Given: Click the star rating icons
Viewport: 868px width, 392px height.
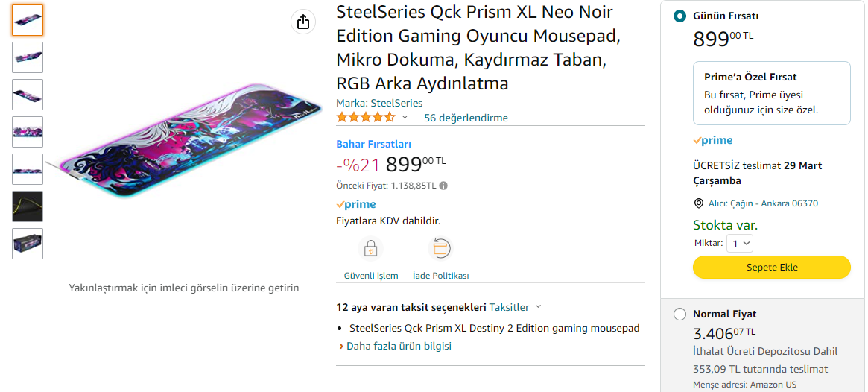Looking at the screenshot, I should [x=365, y=118].
